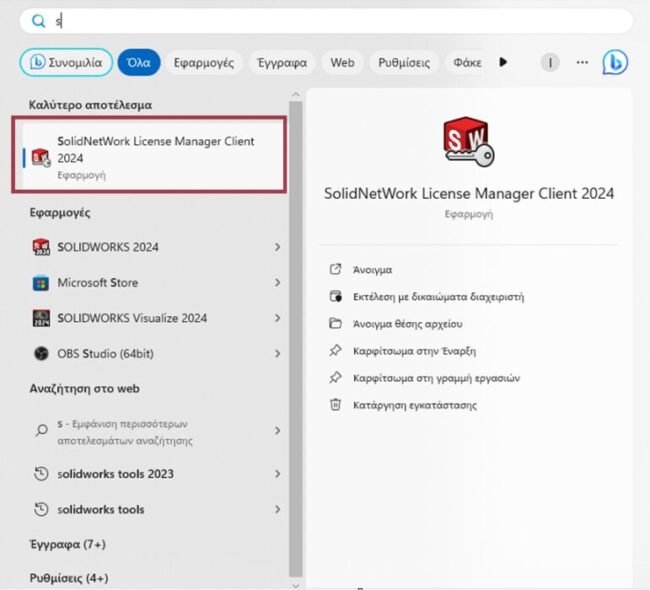Image resolution: width=650 pixels, height=590 pixels.
Task: Switch to the Έγγραφα filter tab
Action: click(281, 62)
